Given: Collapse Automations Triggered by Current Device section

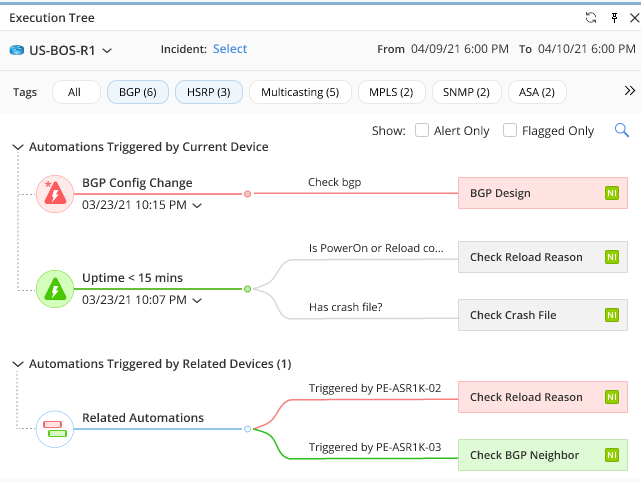Looking at the screenshot, I should [x=18, y=147].
